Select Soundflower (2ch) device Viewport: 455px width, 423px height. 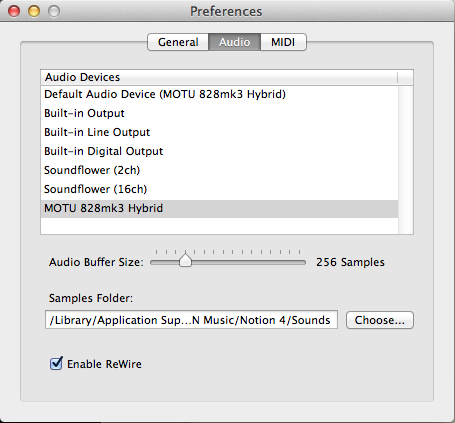pos(219,170)
